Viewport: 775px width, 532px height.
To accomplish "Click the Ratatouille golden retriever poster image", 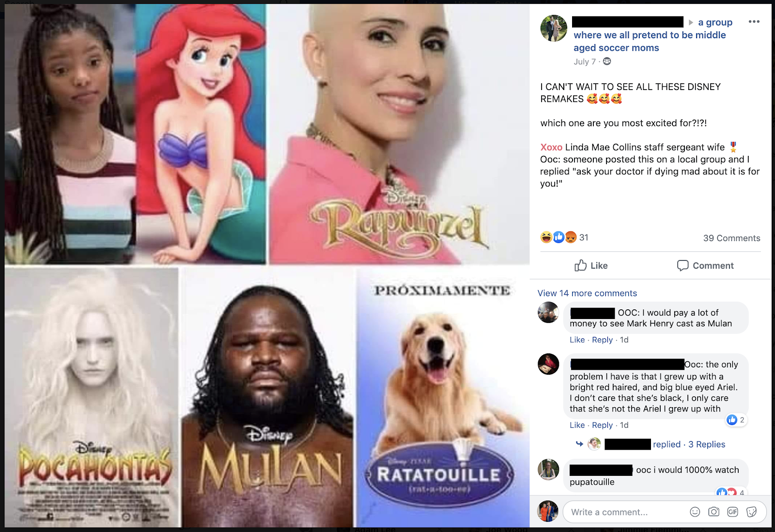I will [x=443, y=397].
